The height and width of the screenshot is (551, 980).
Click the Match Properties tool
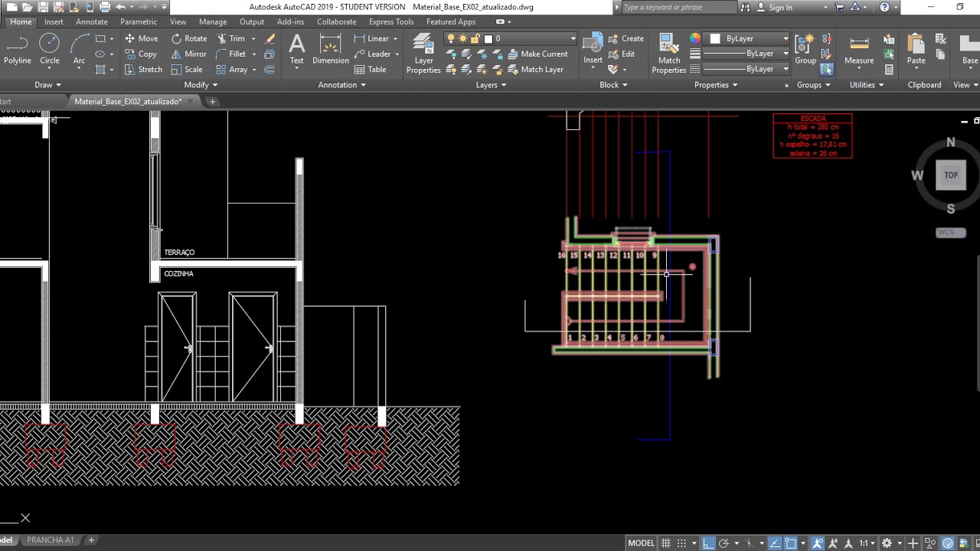(x=668, y=54)
